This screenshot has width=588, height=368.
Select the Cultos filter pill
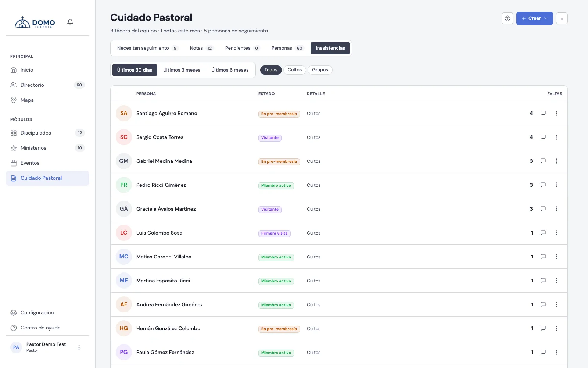pos(295,70)
